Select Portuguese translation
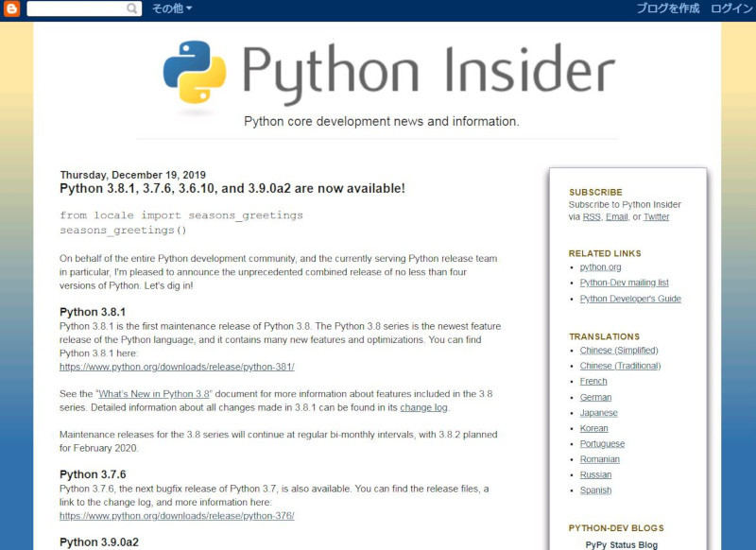Image resolution: width=756 pixels, height=550 pixels. (x=602, y=443)
